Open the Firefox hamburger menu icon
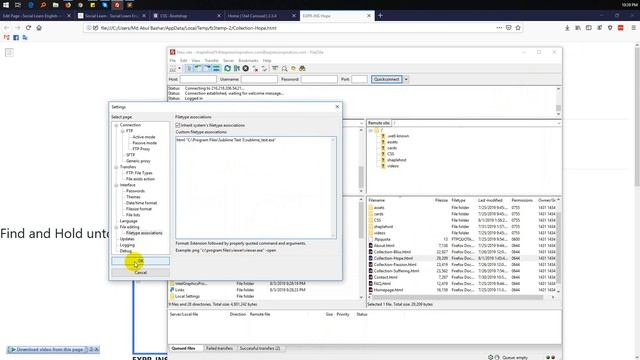 [633, 28]
